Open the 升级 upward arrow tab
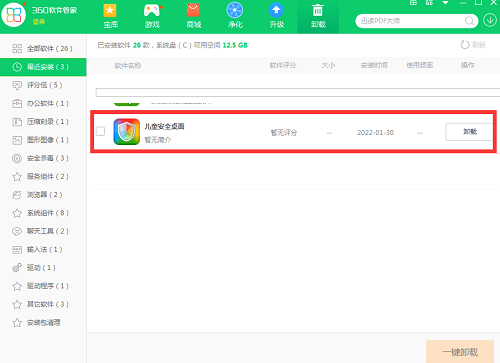The height and width of the screenshot is (363, 500). (277, 16)
